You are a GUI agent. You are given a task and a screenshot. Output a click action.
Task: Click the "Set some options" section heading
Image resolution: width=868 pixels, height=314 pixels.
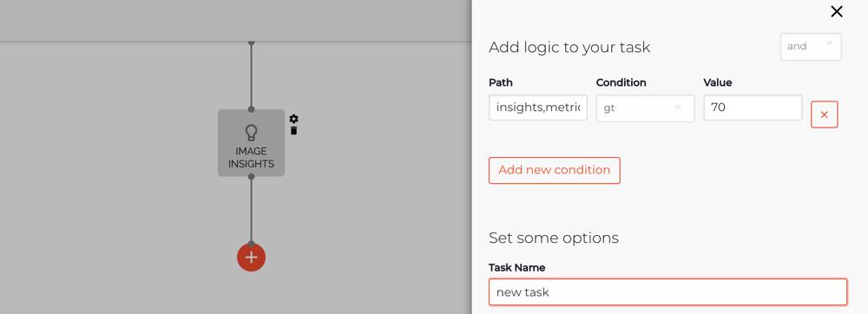tap(554, 239)
